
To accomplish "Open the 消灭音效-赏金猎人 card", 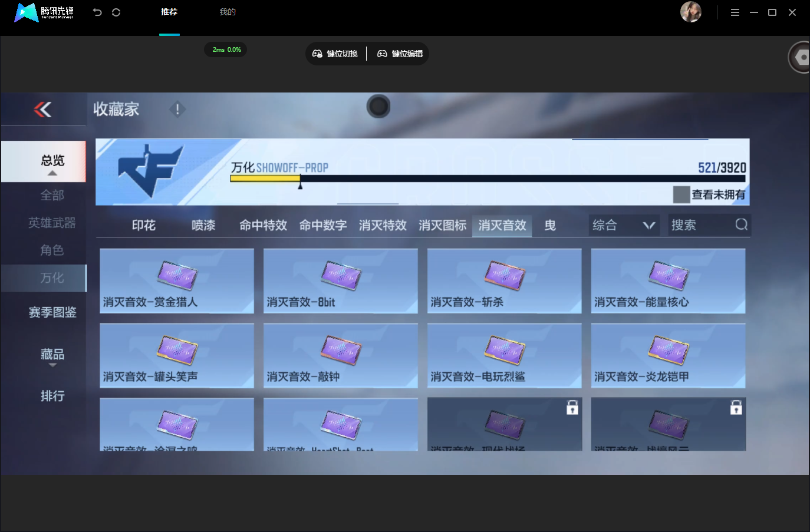I will click(x=177, y=280).
